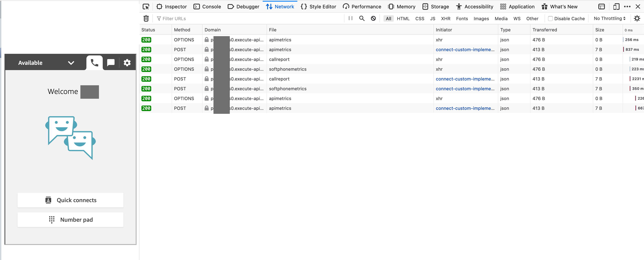Sort by the Type column header
Viewport: 644px width, 260px height.
click(514, 30)
